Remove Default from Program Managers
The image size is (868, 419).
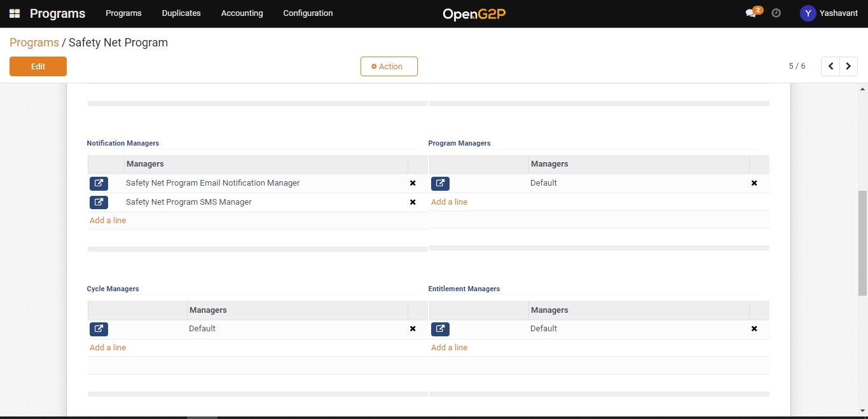pyautogui.click(x=754, y=183)
